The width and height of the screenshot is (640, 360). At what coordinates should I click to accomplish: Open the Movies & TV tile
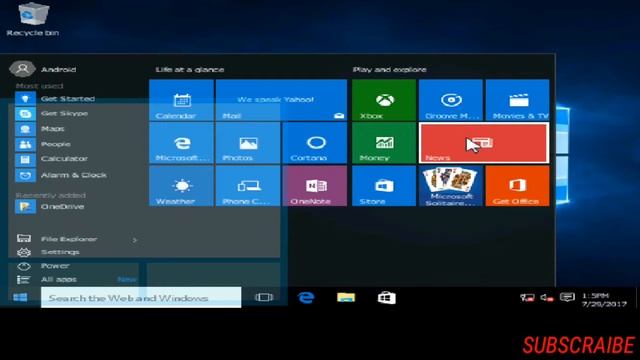point(518,100)
